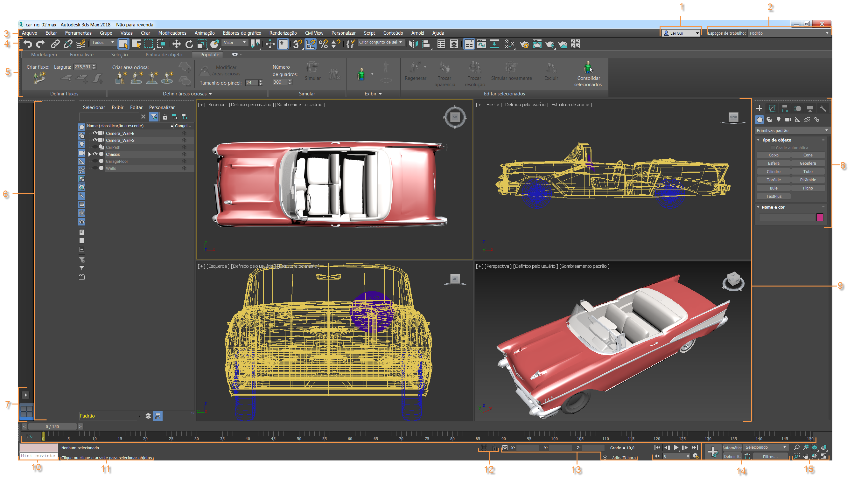The width and height of the screenshot is (868, 477).
Task: Select the Cameras category in the Create panel
Action: 788,120
